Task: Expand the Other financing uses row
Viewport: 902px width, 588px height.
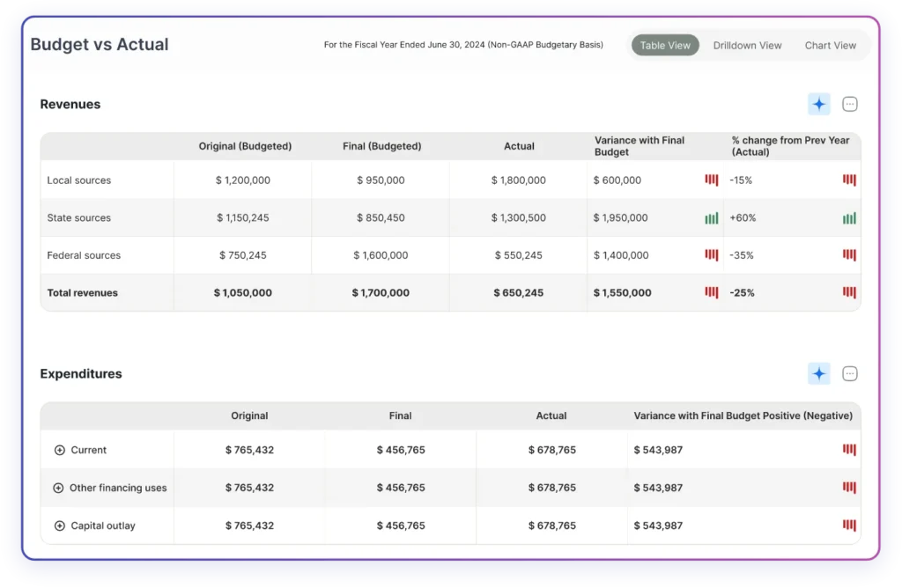Action: [58, 488]
